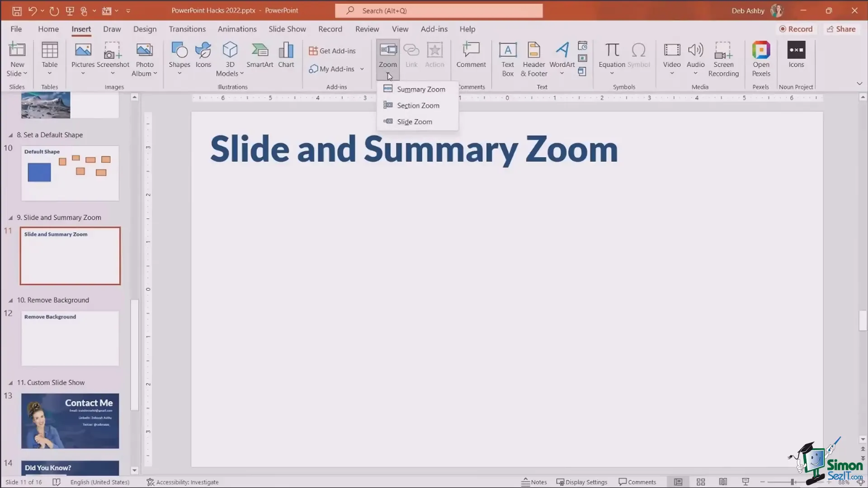Image resolution: width=868 pixels, height=488 pixels.
Task: Choose Summary Zoom from the menu
Action: (418, 89)
